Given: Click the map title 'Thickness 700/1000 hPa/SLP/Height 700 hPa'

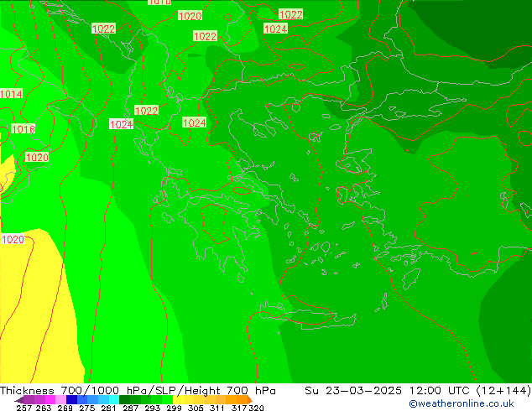Looking at the screenshot, I should tap(138, 391).
